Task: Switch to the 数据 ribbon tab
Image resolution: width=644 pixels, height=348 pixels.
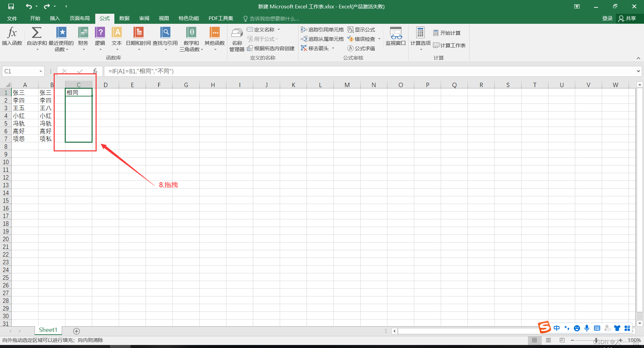Action: (x=124, y=18)
